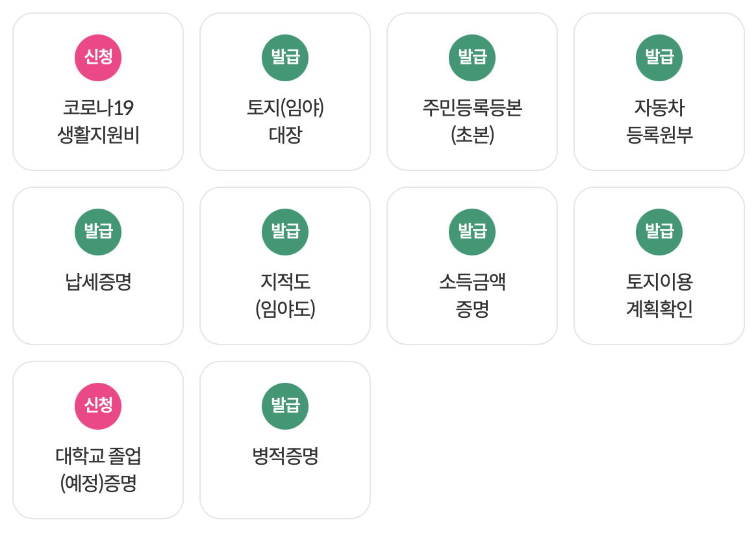Click the 발급 badge above 소득금액 증명
Screen dimensions: 756x533
click(472, 232)
